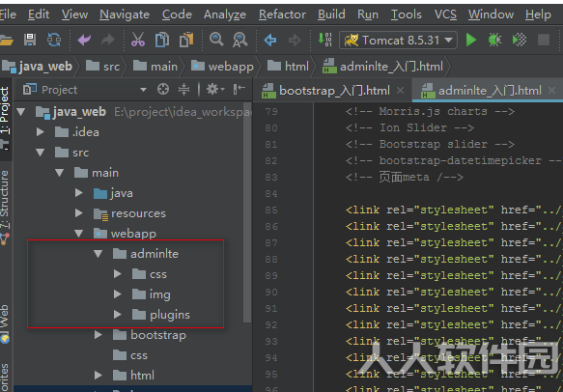Click the Build project icon
This screenshot has width=563, height=392.
(324, 40)
